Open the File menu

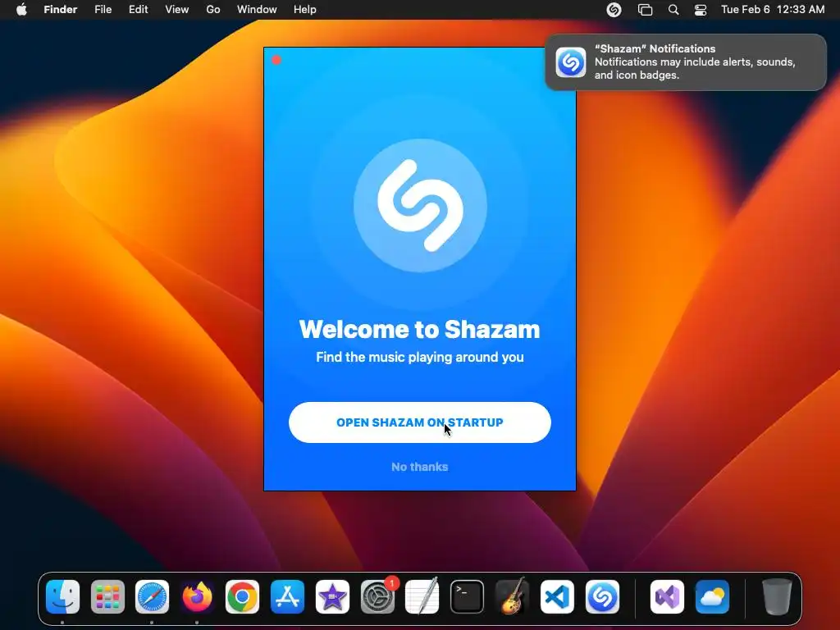click(103, 10)
